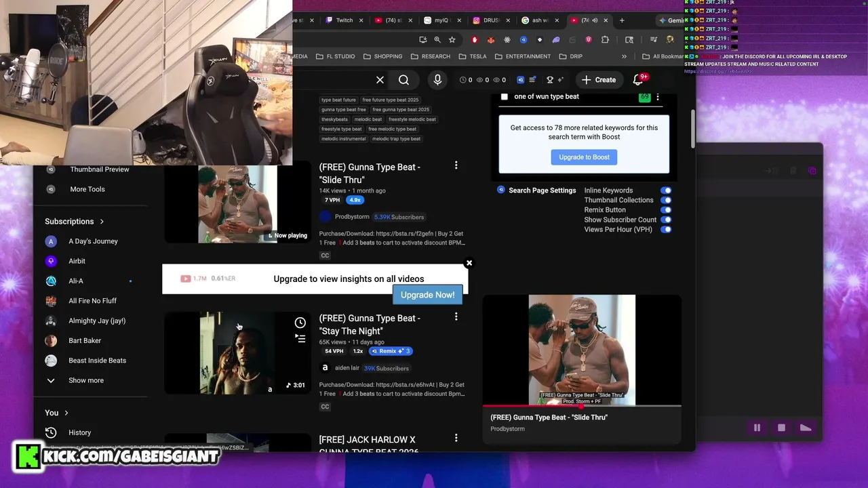Expand the You section chevron
Viewport: 868px width, 488px height.
click(x=66, y=413)
